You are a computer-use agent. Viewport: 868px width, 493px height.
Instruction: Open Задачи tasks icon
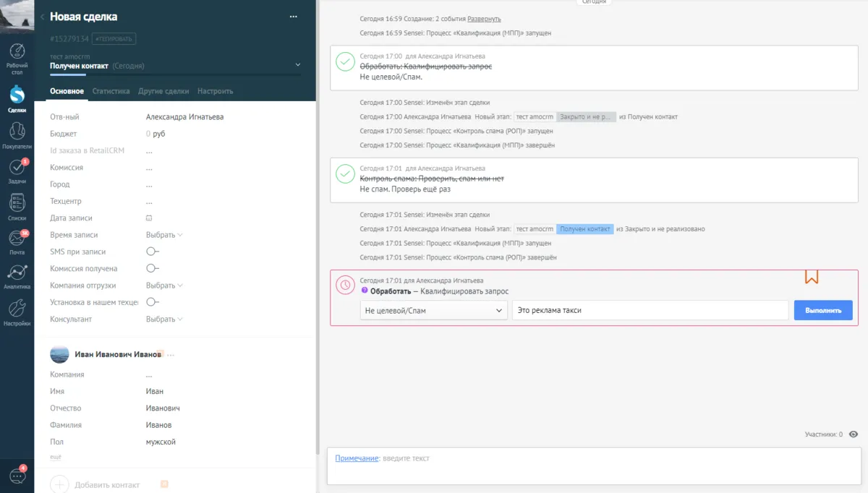point(17,170)
